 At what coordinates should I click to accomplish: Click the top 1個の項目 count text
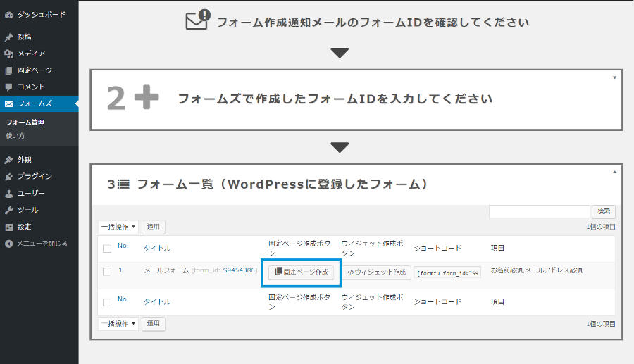click(601, 227)
